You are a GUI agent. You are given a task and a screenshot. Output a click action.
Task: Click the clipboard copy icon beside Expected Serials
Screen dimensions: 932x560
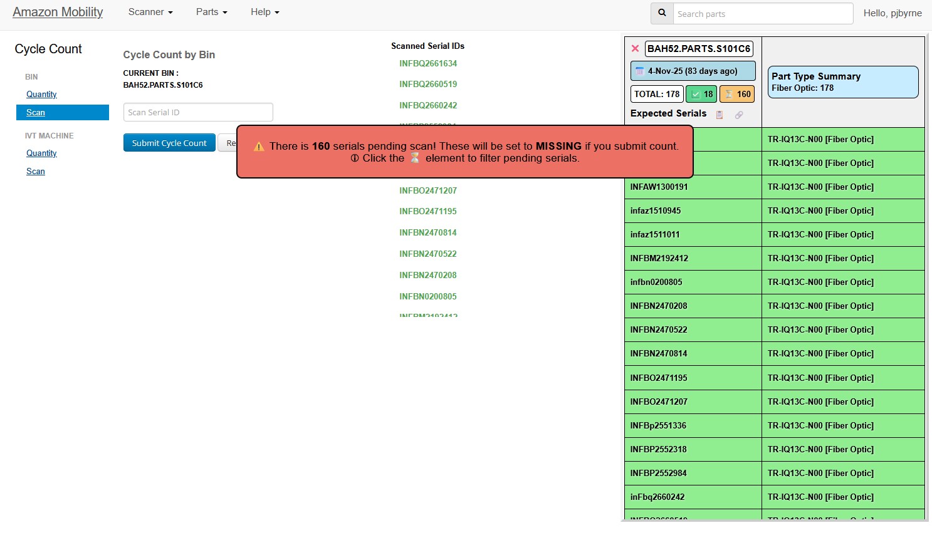720,114
